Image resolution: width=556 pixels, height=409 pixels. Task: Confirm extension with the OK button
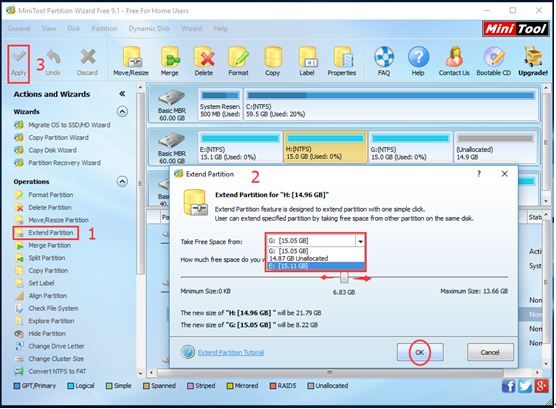tap(420, 352)
